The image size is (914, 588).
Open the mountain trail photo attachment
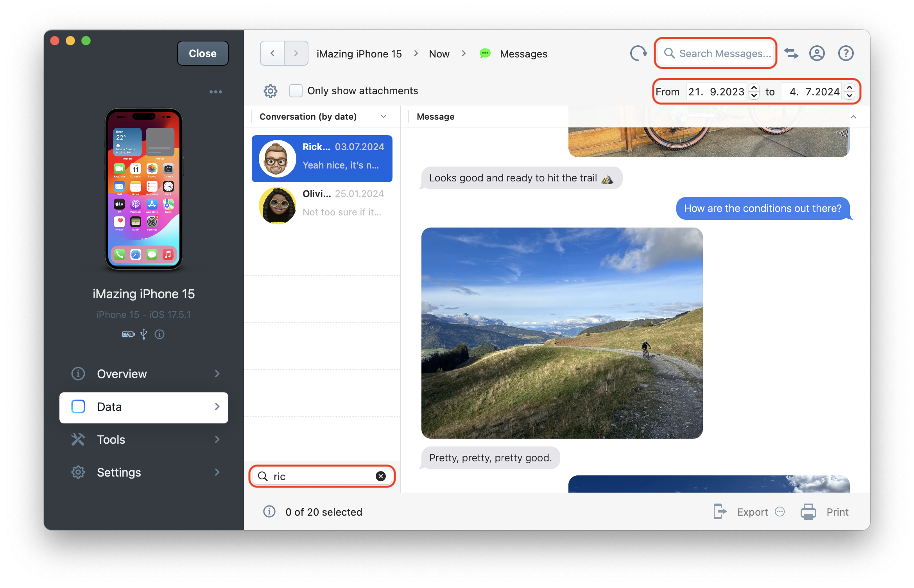(562, 333)
